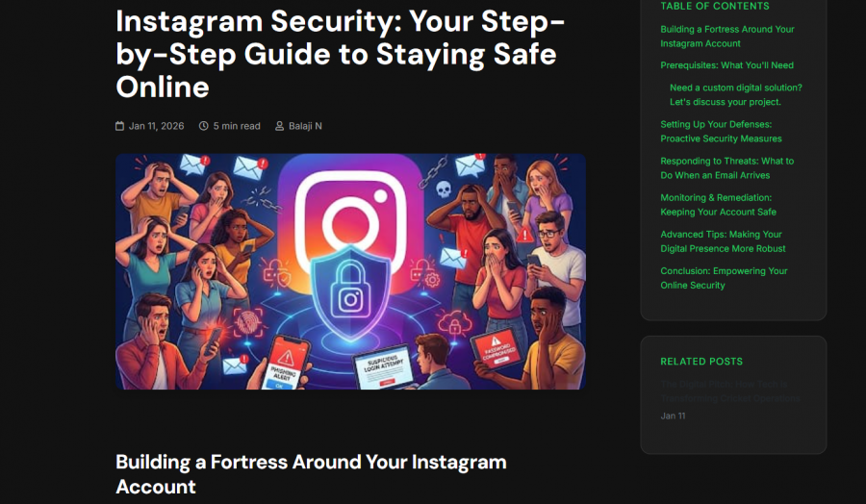Open Responding to Threats section link
The image size is (866, 504).
726,168
